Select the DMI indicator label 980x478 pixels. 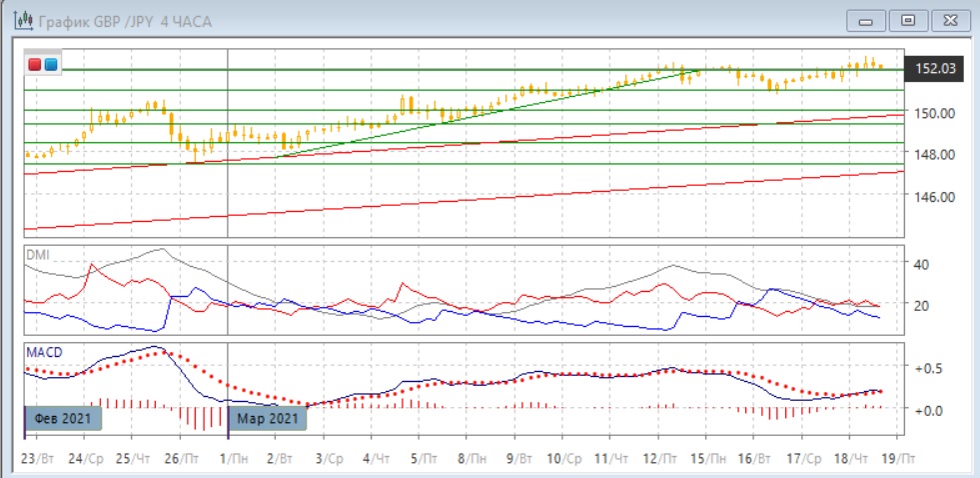36,255
